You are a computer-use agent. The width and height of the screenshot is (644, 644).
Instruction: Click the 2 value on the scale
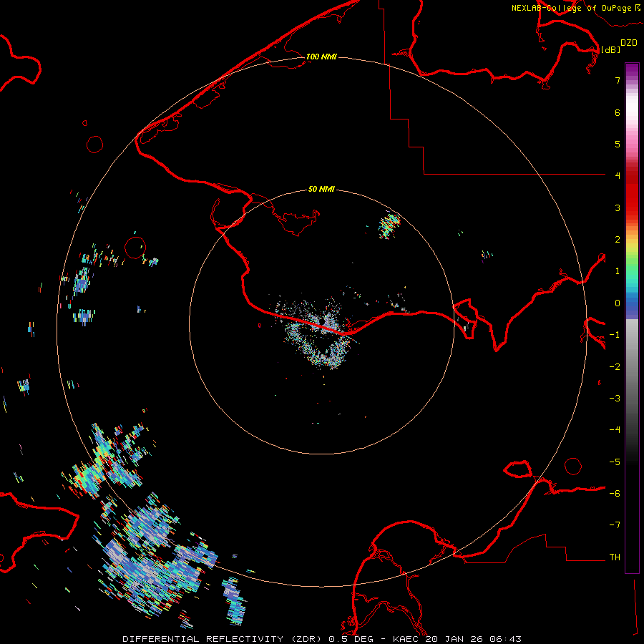click(x=618, y=240)
